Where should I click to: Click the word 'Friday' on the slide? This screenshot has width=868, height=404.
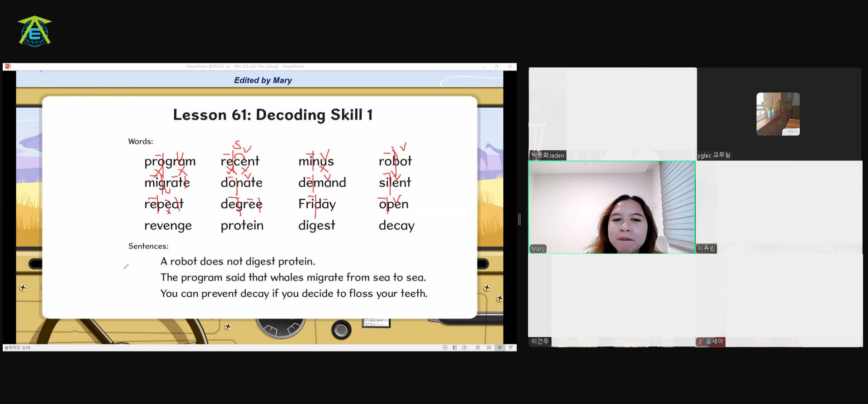point(317,204)
